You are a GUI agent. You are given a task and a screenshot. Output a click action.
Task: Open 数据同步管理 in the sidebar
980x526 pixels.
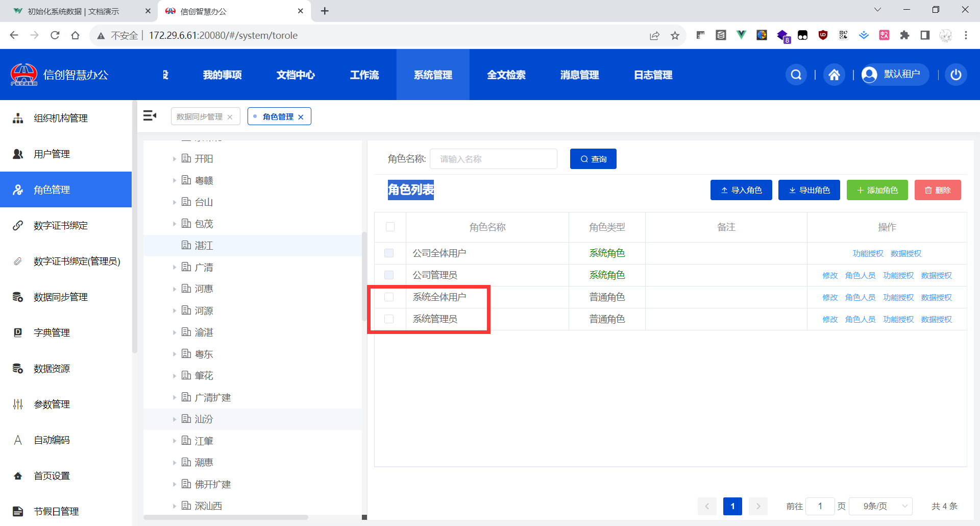(66, 297)
